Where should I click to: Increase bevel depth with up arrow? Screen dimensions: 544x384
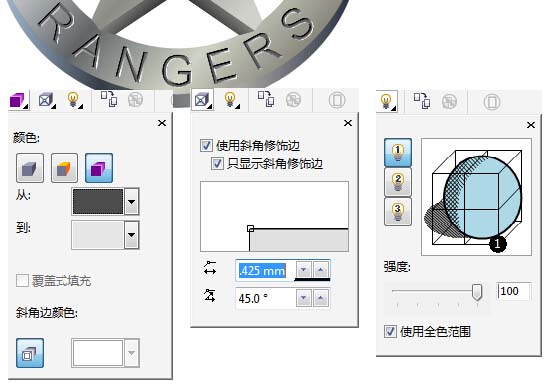(321, 270)
